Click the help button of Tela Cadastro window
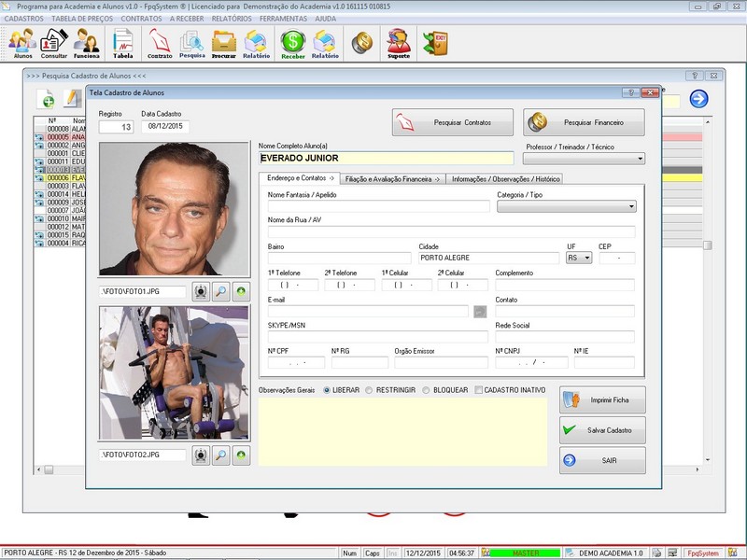The height and width of the screenshot is (560, 747). click(631, 92)
